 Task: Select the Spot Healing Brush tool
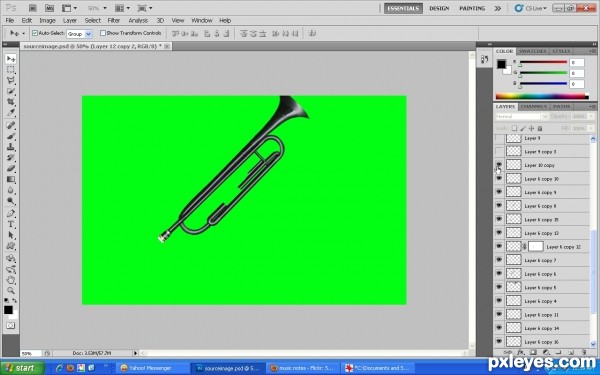(x=11, y=125)
